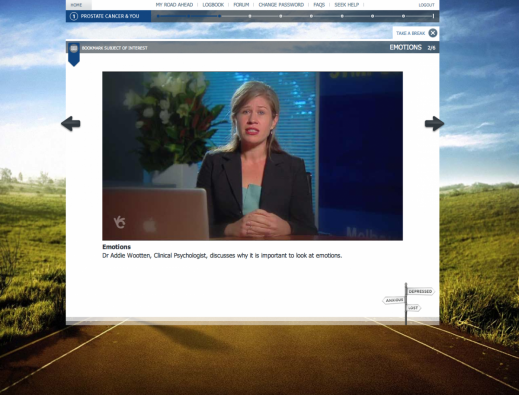Open My Road Ahead page

[x=174, y=5]
